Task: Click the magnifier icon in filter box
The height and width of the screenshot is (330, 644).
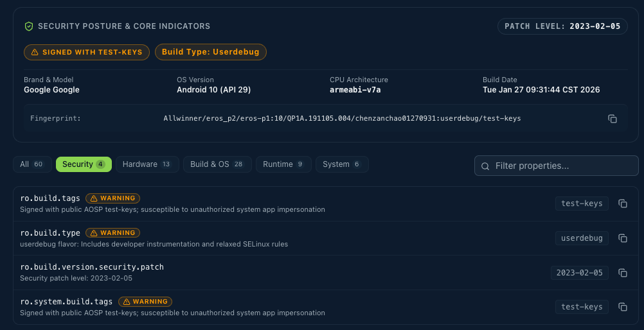Action: pyautogui.click(x=485, y=166)
